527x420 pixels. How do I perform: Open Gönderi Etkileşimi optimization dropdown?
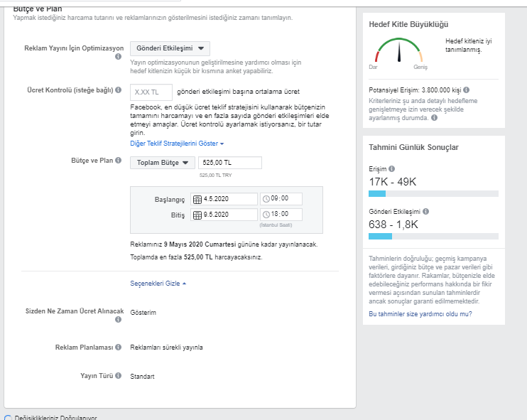click(170, 48)
